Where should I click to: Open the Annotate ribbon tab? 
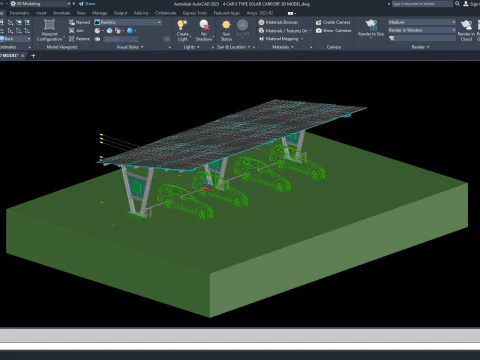[62, 13]
